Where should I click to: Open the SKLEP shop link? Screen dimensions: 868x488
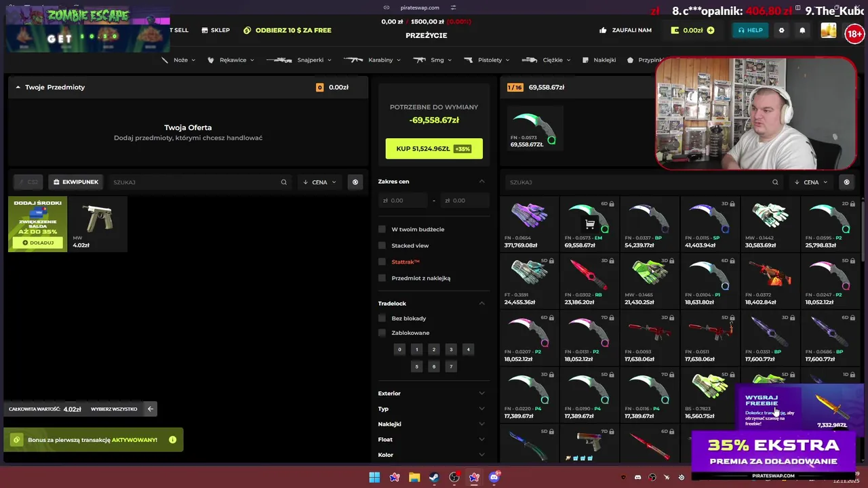216,30
